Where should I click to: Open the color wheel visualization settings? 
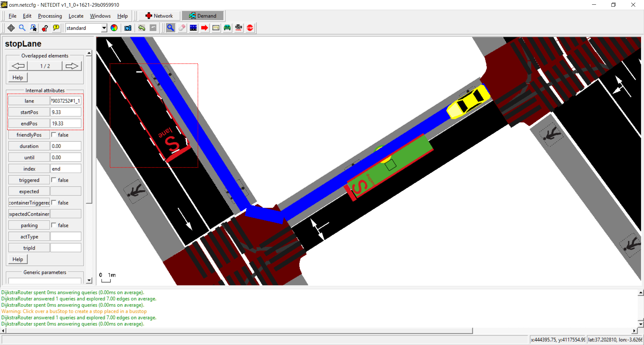pos(114,28)
